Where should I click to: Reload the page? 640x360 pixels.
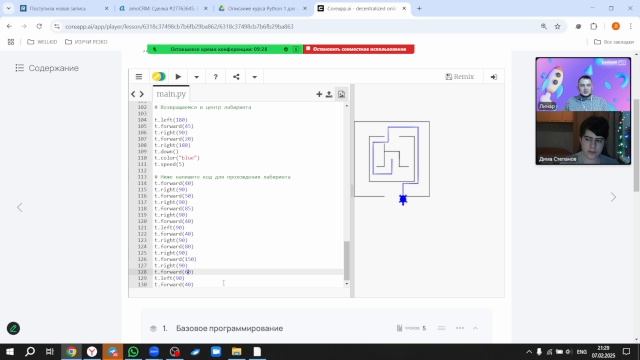(x=39, y=26)
